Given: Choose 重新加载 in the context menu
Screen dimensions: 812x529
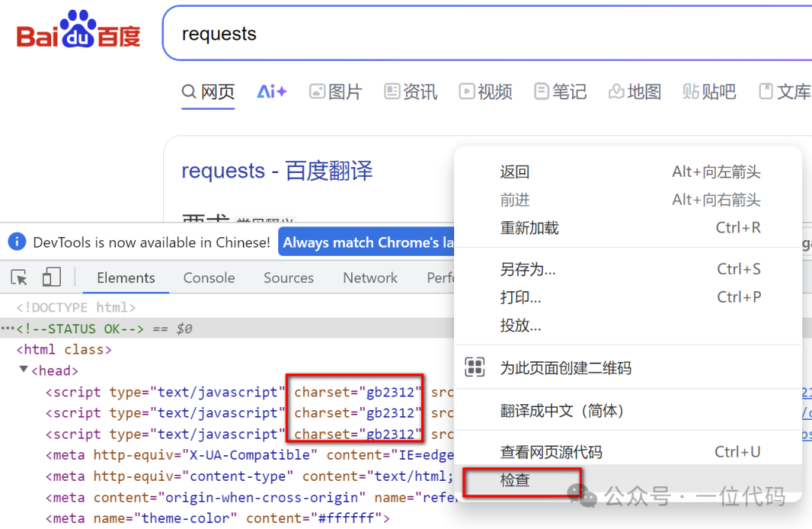Looking at the screenshot, I should [628, 227].
